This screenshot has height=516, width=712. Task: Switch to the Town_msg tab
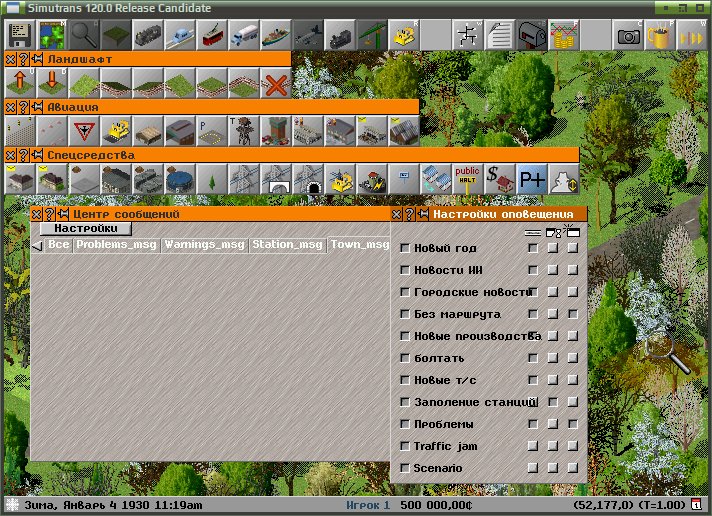tap(359, 244)
